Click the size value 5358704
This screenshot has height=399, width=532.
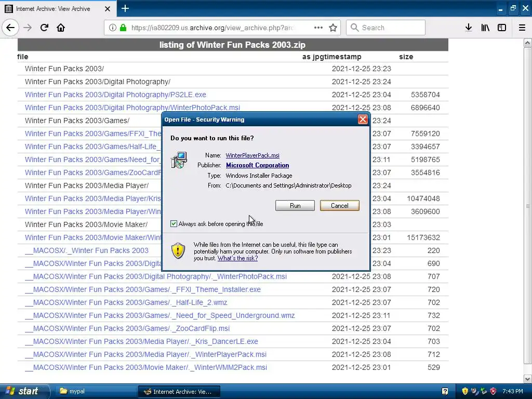(425, 95)
